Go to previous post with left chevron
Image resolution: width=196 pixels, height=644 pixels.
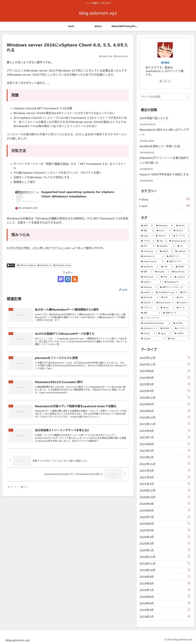click(10, 461)
